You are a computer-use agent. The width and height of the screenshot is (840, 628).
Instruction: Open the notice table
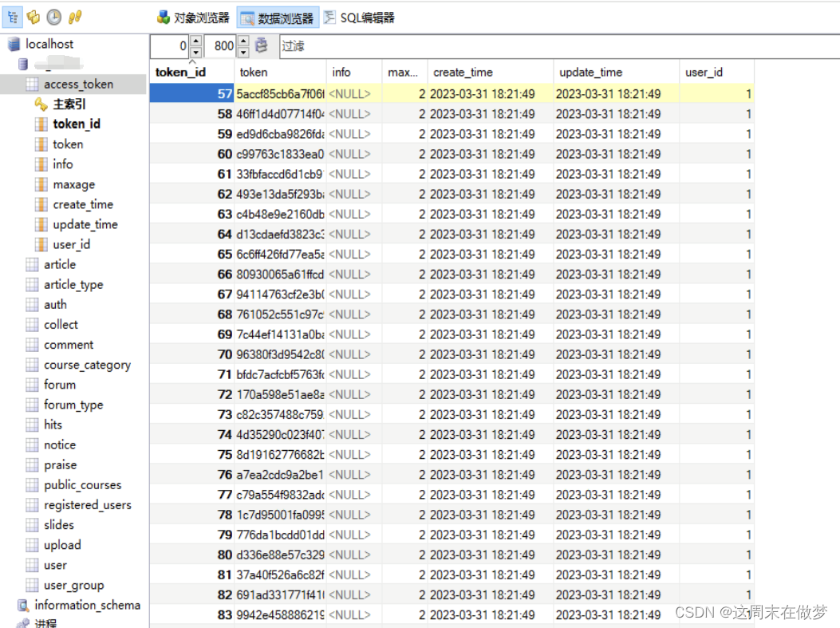(x=60, y=444)
